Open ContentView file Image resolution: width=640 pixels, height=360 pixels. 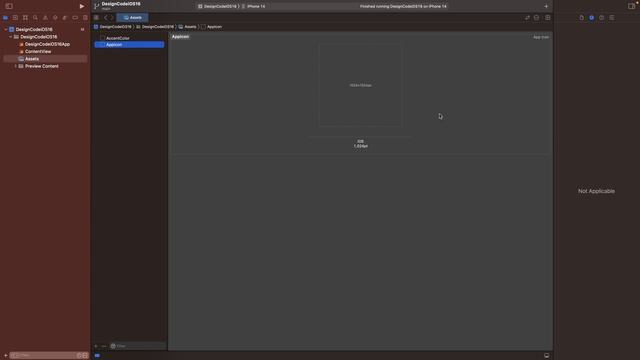35,51
